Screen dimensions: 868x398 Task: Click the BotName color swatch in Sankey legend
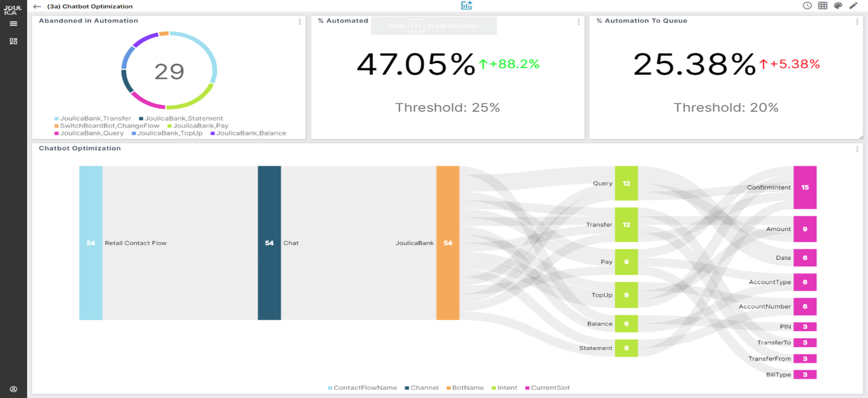449,388
